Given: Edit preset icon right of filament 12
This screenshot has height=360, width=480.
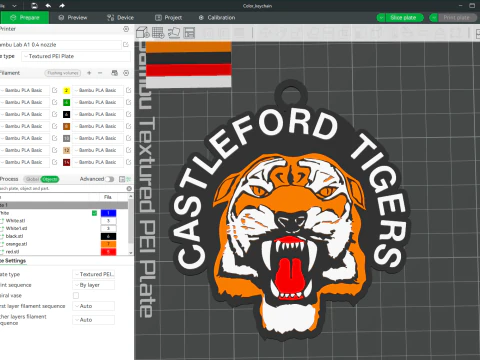Looking at the screenshot, I should coord(129,150).
